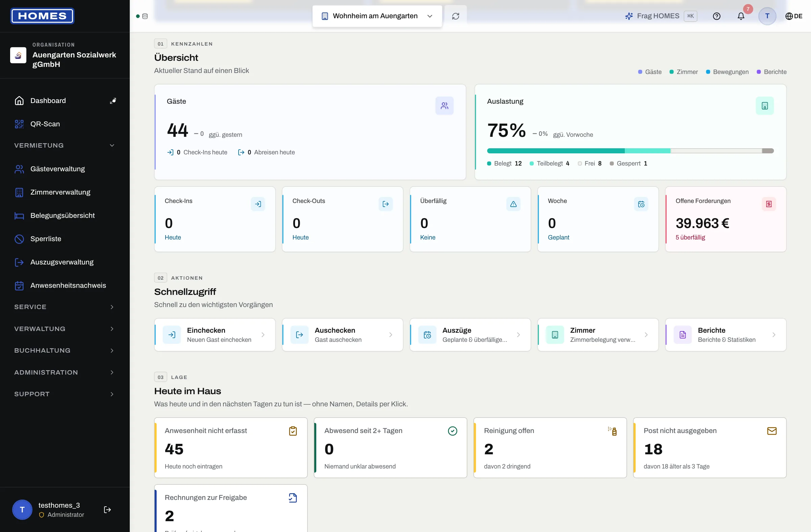Click the logout icon beside testhomes_3
The height and width of the screenshot is (532, 811).
(x=107, y=509)
